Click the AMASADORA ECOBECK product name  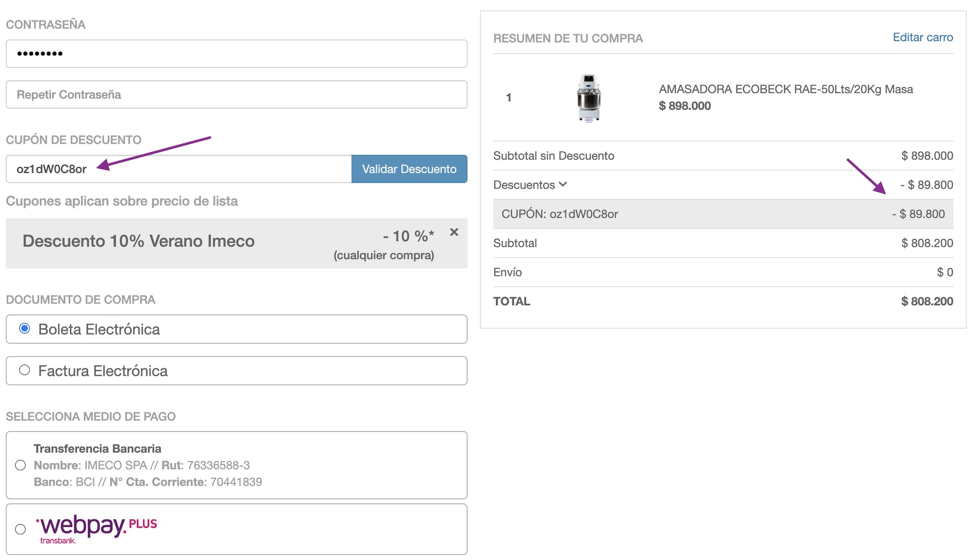[x=785, y=89]
